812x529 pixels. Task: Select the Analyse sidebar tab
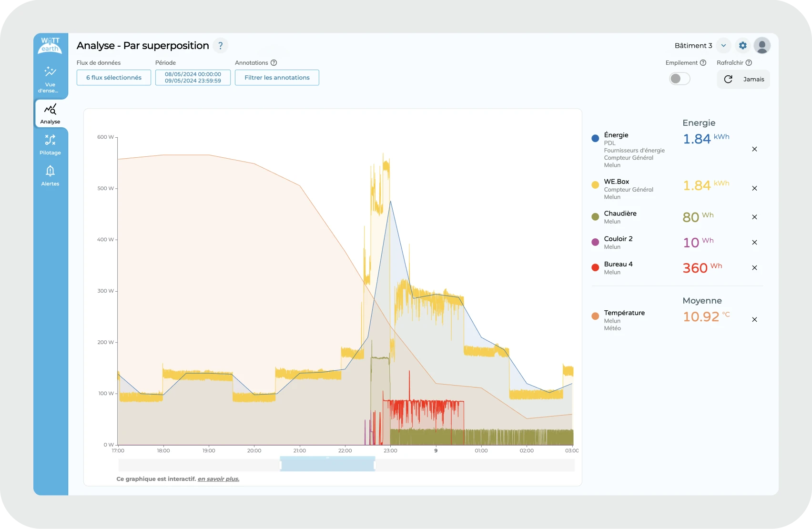50,113
